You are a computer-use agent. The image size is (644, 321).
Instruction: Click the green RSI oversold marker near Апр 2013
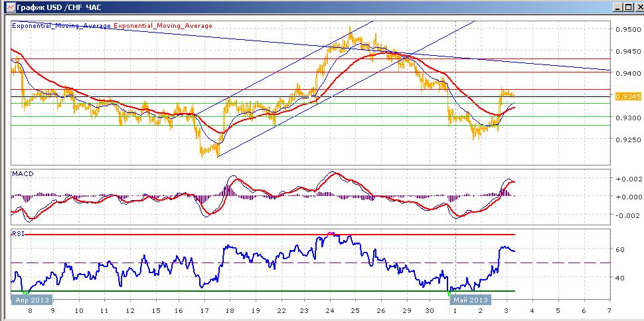pyautogui.click(x=25, y=293)
